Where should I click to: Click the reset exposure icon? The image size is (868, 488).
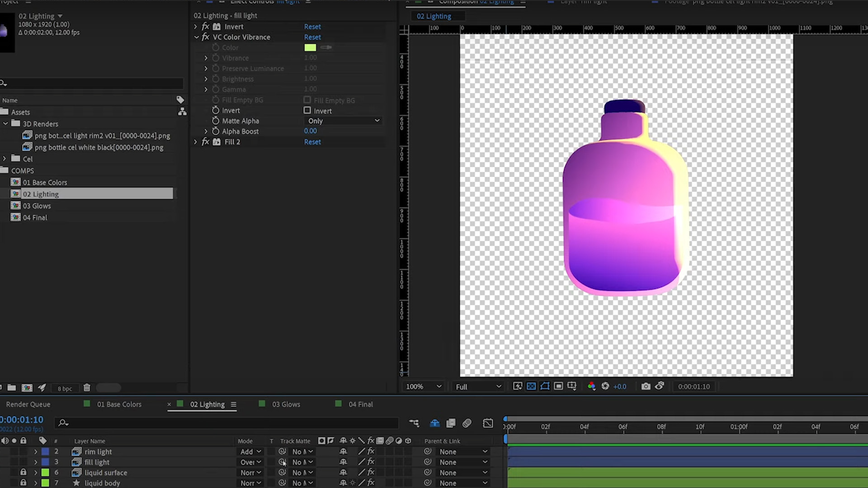pyautogui.click(x=605, y=386)
